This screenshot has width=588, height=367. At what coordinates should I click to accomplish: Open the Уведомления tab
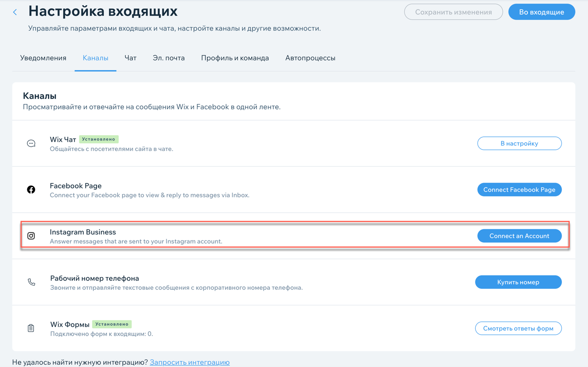coord(43,58)
